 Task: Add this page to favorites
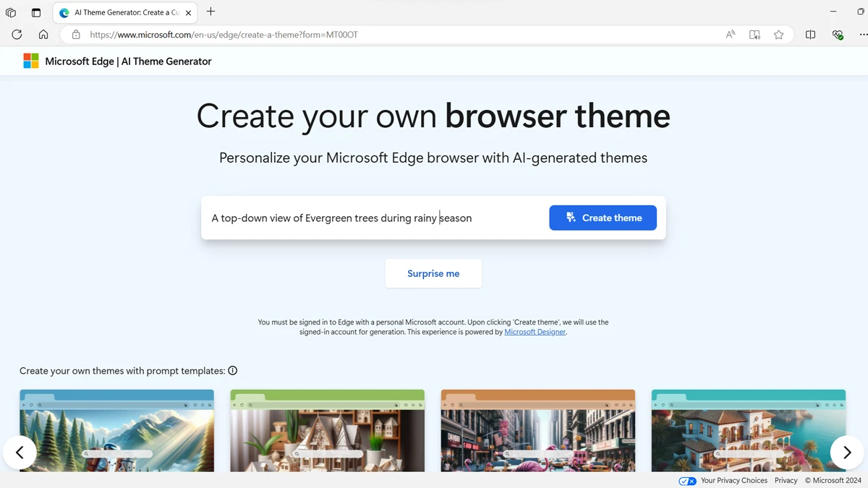(x=778, y=35)
